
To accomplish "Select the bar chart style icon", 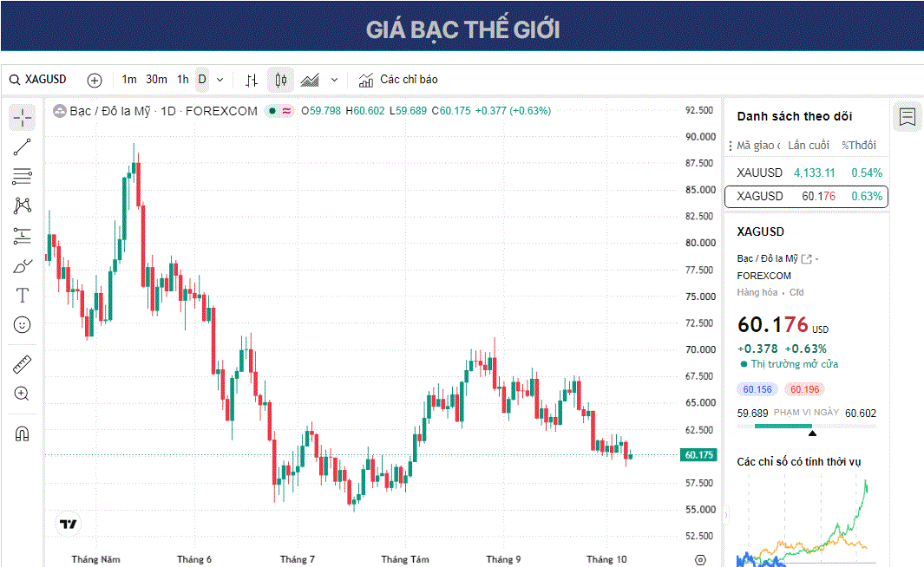I will pyautogui.click(x=252, y=80).
